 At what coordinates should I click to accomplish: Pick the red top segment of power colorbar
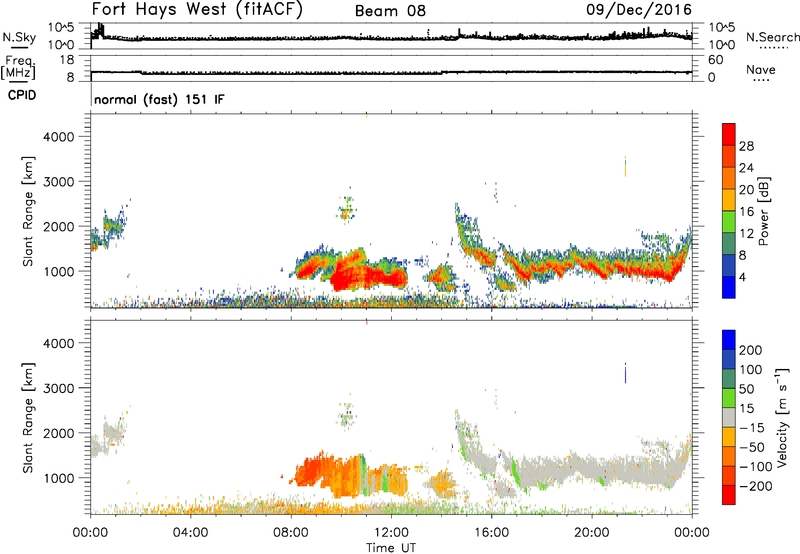[729, 134]
